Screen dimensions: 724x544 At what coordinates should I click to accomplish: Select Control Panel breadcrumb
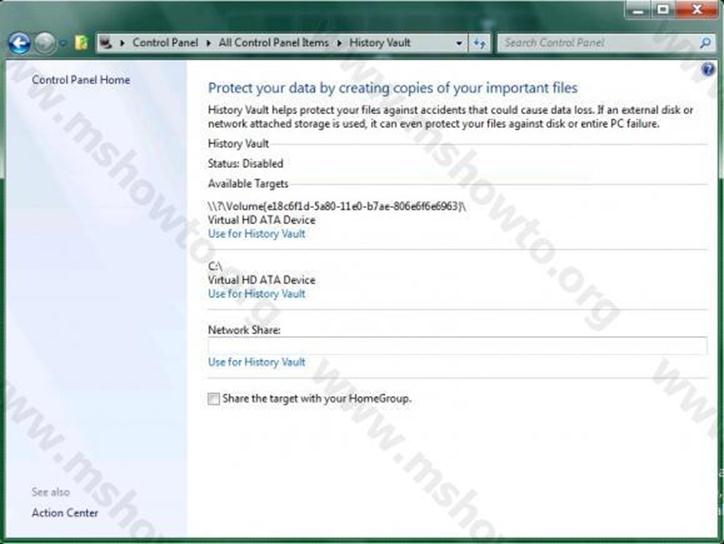[x=165, y=43]
